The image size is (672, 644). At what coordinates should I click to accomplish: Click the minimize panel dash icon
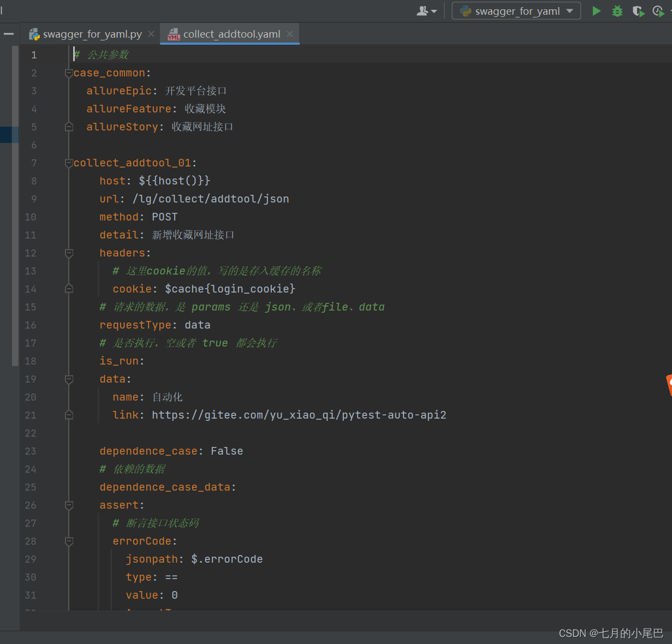coord(8,34)
